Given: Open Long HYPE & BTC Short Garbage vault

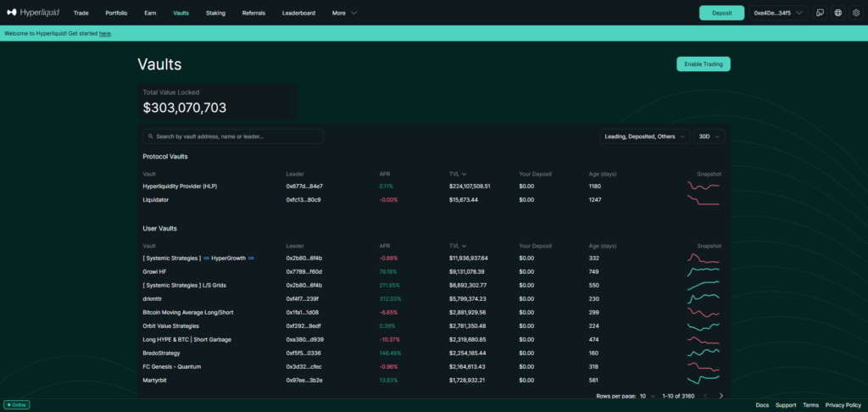Looking at the screenshot, I should (x=187, y=339).
